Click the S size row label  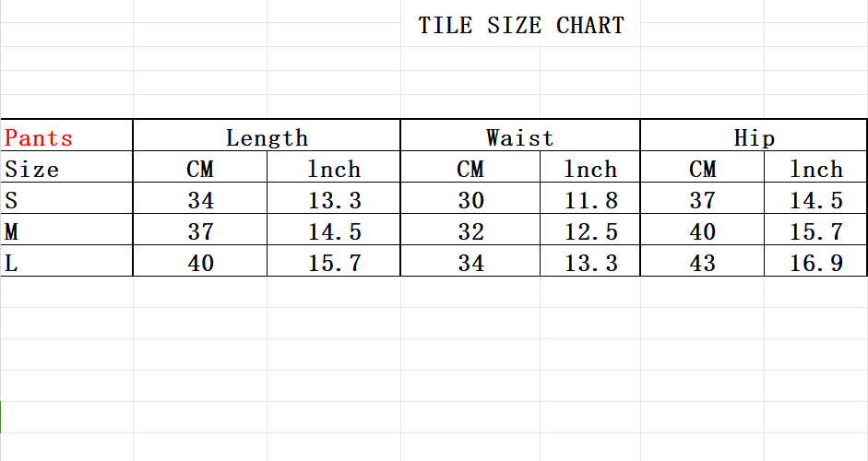pyautogui.click(x=67, y=198)
